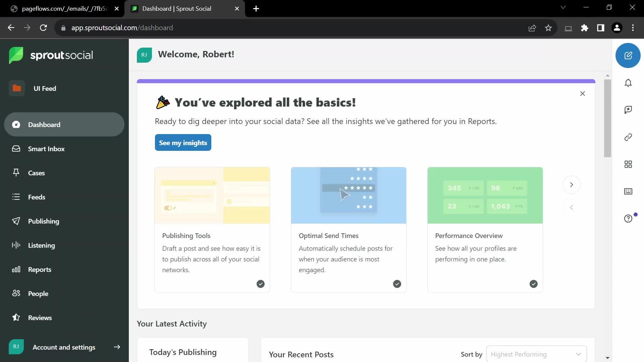Click the UI Feed item
Viewport: 644px width, 362px height.
[45, 88]
